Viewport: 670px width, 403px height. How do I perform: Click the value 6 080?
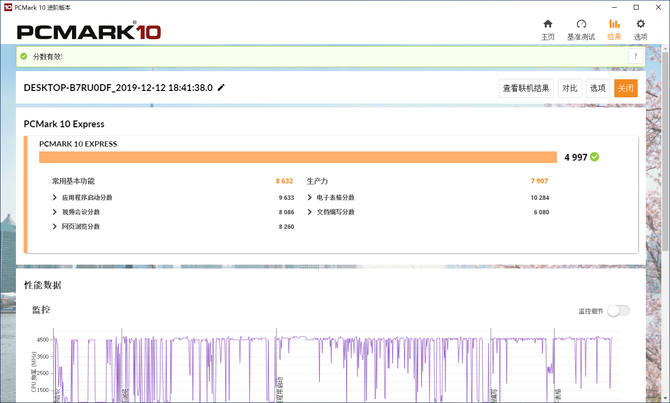tap(541, 212)
